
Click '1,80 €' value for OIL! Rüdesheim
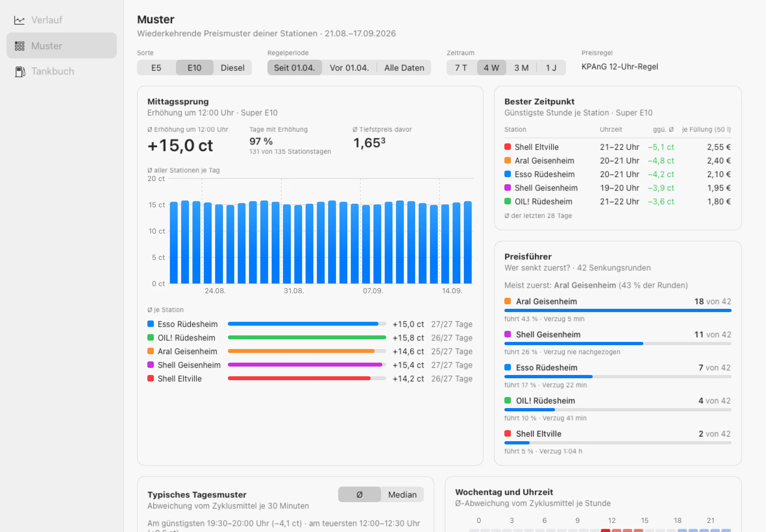(719, 202)
